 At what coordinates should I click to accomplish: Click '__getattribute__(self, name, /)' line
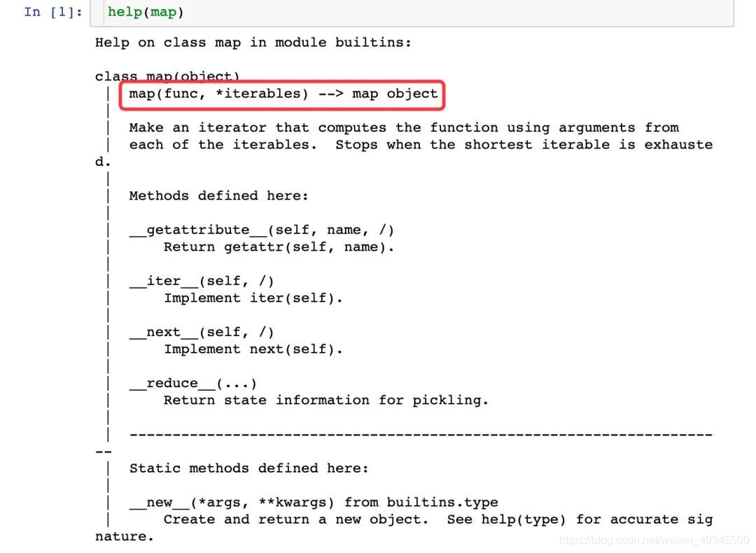tap(262, 230)
